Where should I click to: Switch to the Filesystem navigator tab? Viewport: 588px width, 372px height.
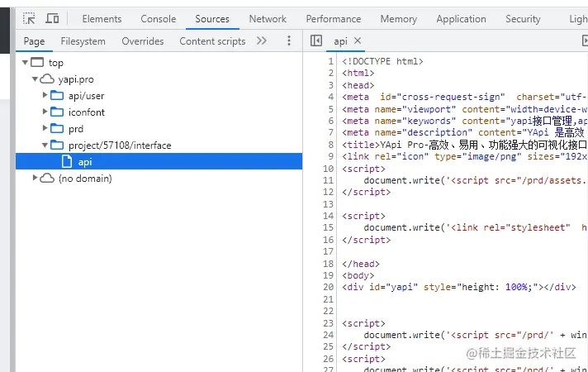[x=83, y=41]
